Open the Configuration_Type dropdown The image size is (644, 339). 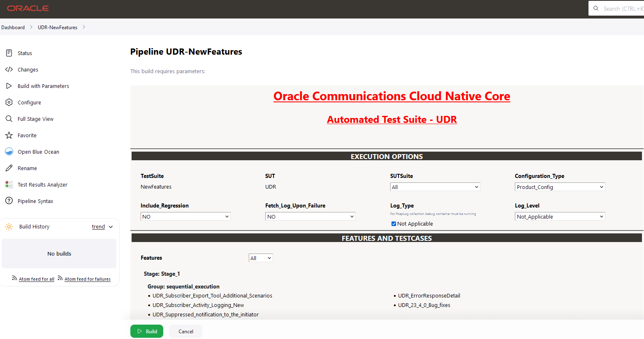560,187
